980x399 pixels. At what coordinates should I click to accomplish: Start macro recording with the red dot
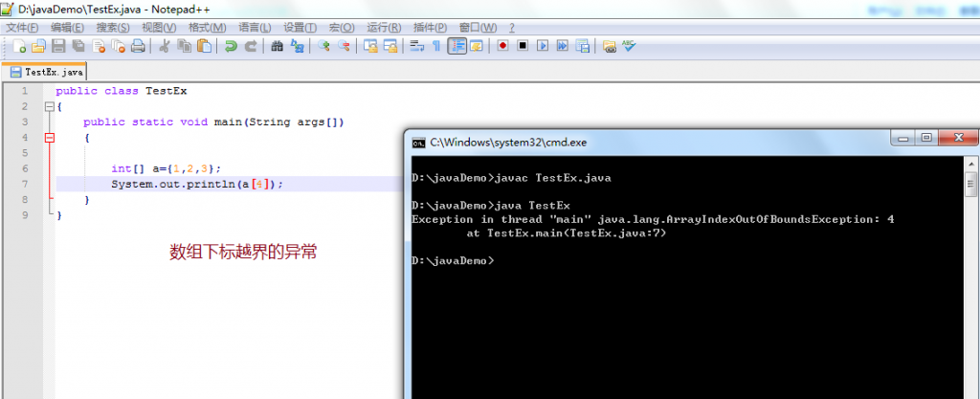pos(502,46)
